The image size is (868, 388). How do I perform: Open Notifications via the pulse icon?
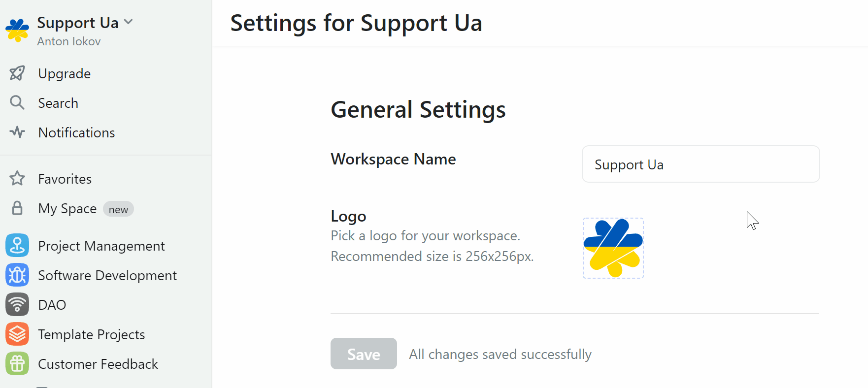[17, 132]
